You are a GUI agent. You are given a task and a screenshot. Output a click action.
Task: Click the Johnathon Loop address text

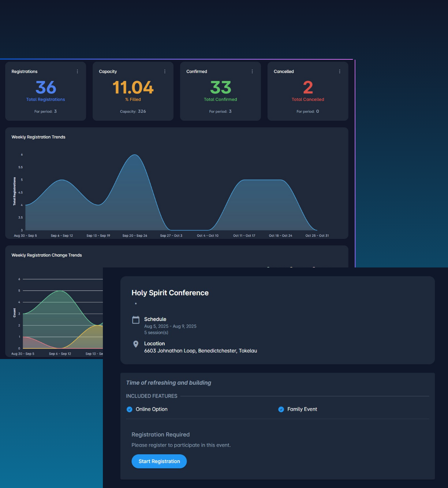click(x=200, y=351)
